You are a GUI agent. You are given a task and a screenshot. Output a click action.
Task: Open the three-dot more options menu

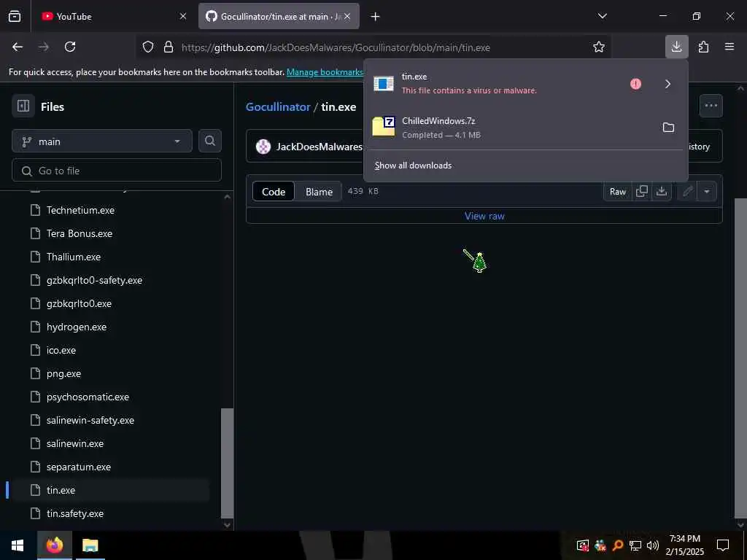pos(711,106)
